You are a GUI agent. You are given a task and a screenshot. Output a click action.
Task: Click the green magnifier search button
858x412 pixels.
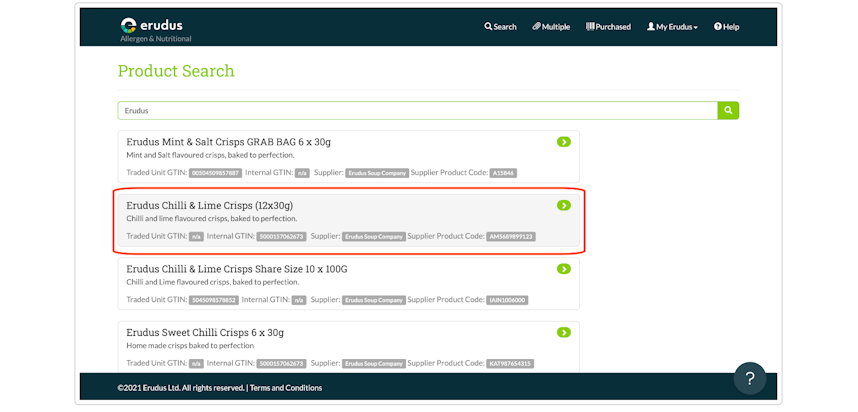click(728, 111)
